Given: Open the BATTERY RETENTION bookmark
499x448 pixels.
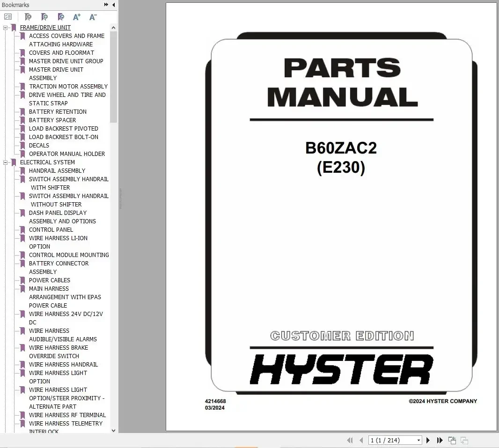Looking at the screenshot, I should point(58,111).
